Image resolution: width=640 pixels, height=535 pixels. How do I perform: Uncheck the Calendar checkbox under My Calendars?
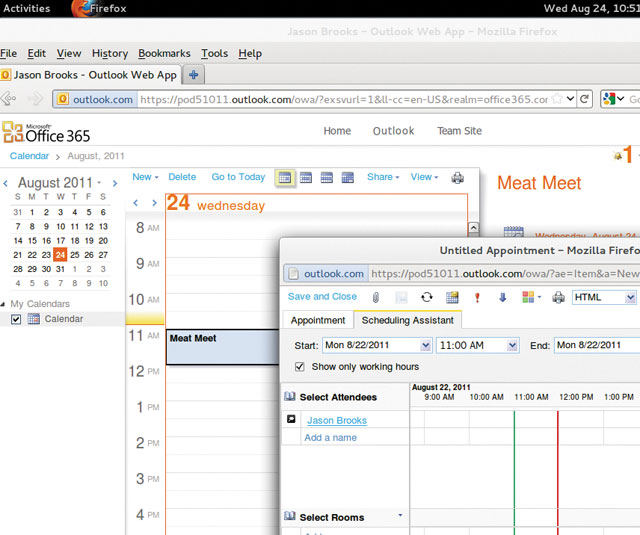tap(16, 319)
